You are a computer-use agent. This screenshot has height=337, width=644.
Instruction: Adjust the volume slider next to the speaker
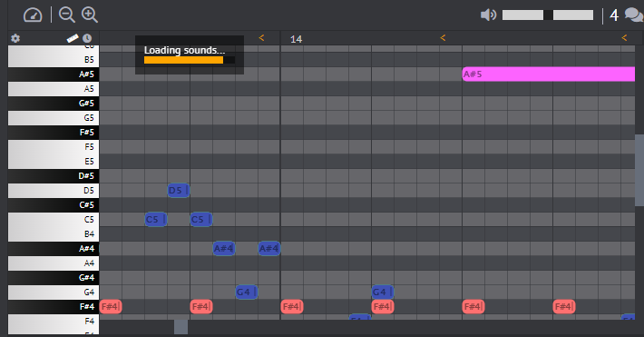click(x=548, y=15)
